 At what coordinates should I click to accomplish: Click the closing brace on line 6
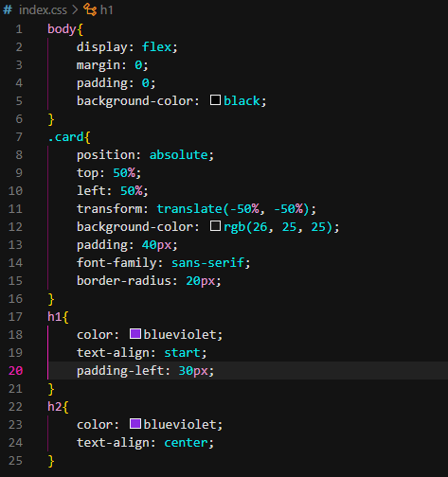click(x=51, y=119)
